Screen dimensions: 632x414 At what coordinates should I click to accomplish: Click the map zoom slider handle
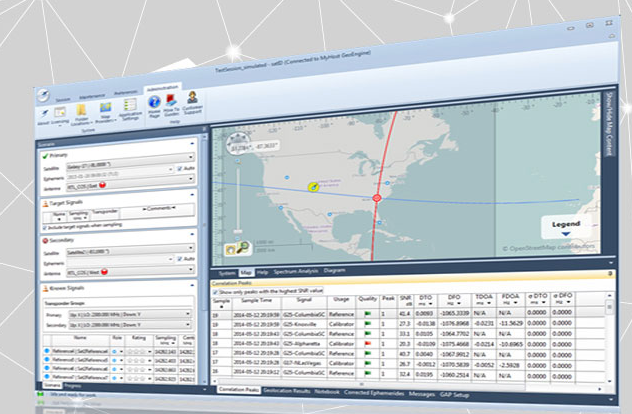pos(238,232)
